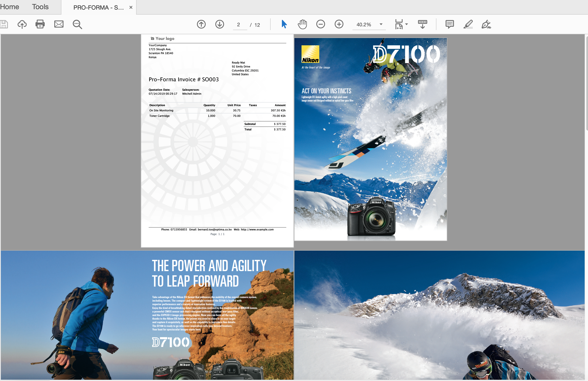Close the PRO-FORMA document tab
The height and width of the screenshot is (381, 588).
pyautogui.click(x=131, y=7)
